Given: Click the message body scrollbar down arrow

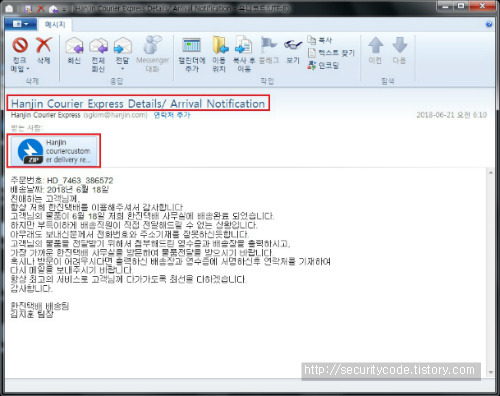Looking at the screenshot, I should pos(491,372).
